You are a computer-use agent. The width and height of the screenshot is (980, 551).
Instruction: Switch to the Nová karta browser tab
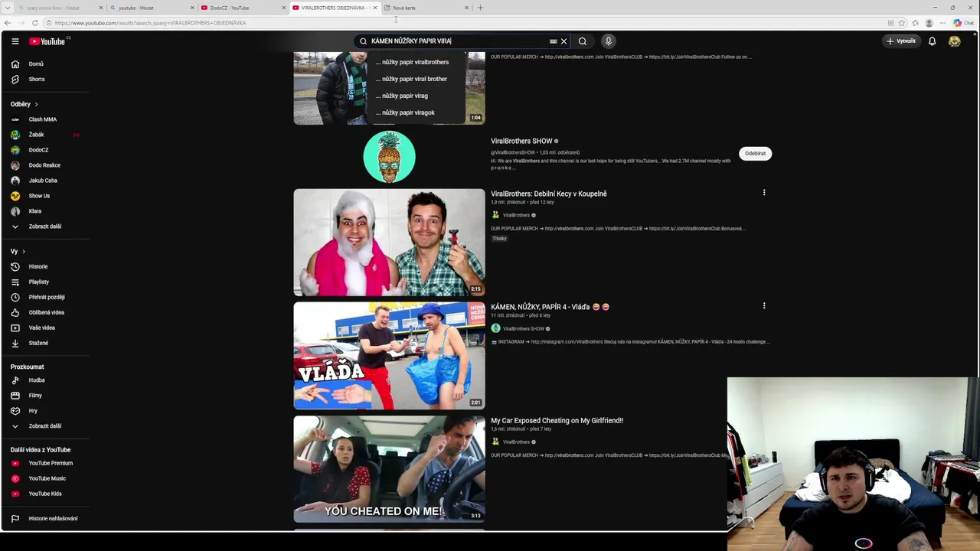pyautogui.click(x=425, y=8)
